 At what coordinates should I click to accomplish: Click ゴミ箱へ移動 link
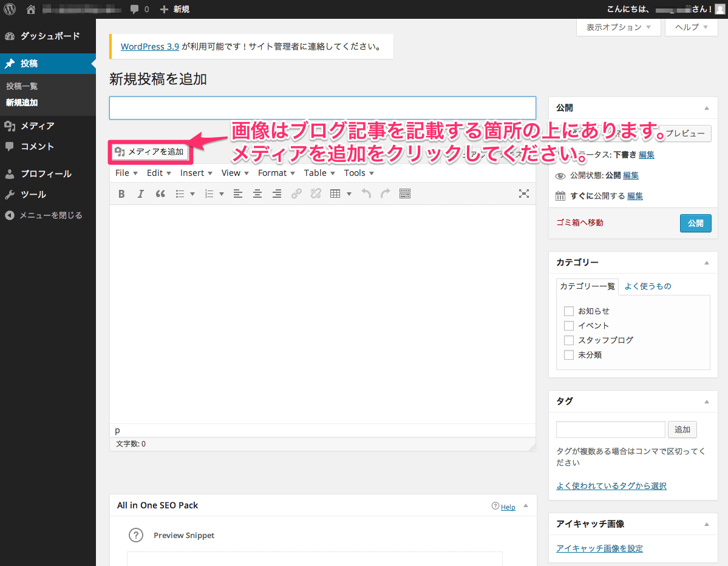click(x=580, y=223)
